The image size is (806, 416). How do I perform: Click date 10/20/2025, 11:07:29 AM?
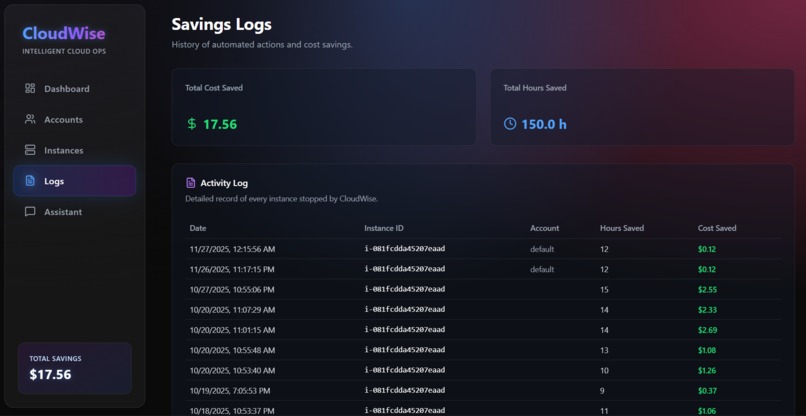point(232,310)
